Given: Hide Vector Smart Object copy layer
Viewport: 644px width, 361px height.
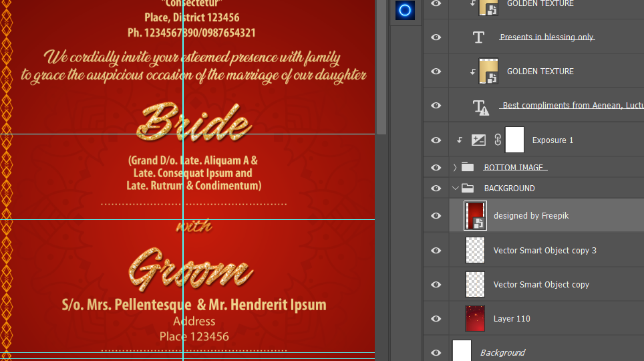Looking at the screenshot, I should pos(436,285).
